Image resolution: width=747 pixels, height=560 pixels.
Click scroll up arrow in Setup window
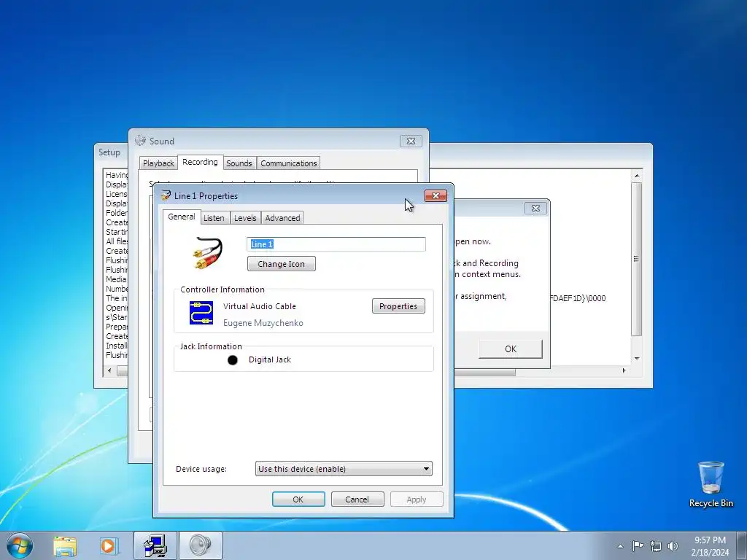637,176
